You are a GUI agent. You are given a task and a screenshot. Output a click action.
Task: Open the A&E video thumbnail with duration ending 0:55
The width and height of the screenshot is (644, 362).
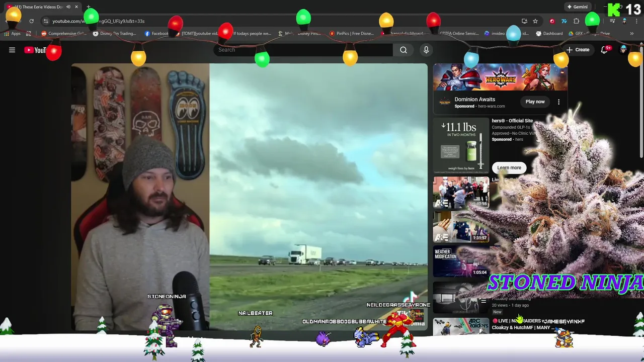tap(461, 192)
